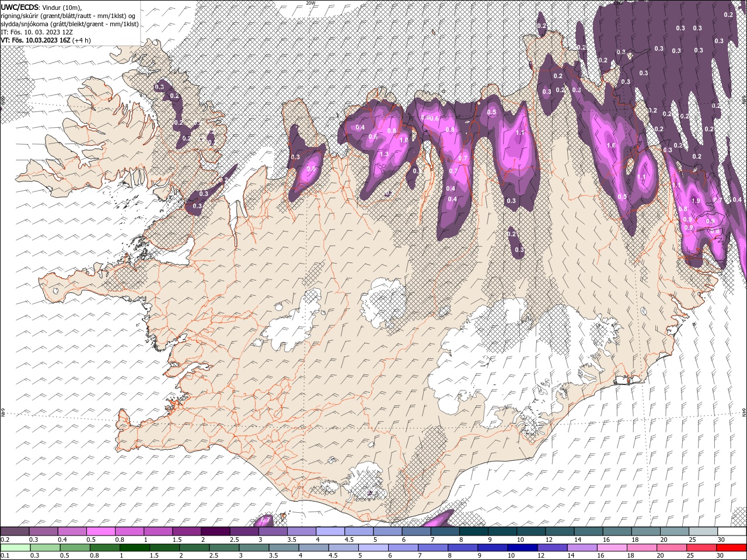
Task: Pick the snow legend swatch labeled 10
Action: pos(531,531)
